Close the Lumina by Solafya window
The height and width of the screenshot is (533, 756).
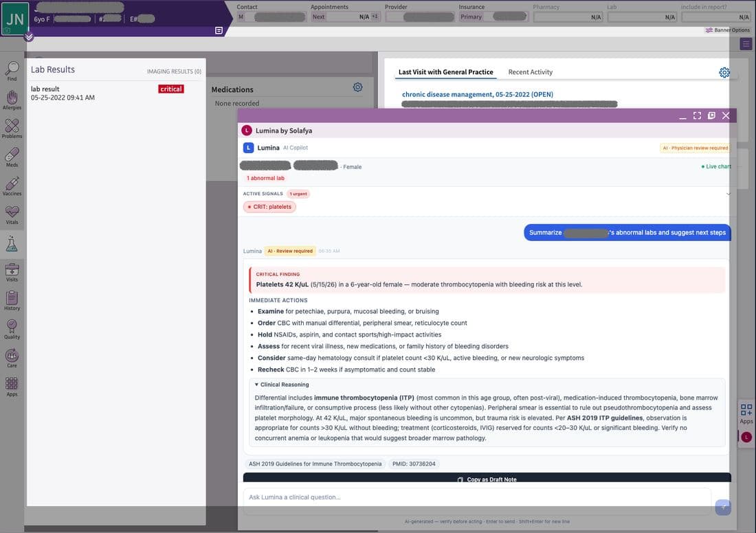coord(726,115)
